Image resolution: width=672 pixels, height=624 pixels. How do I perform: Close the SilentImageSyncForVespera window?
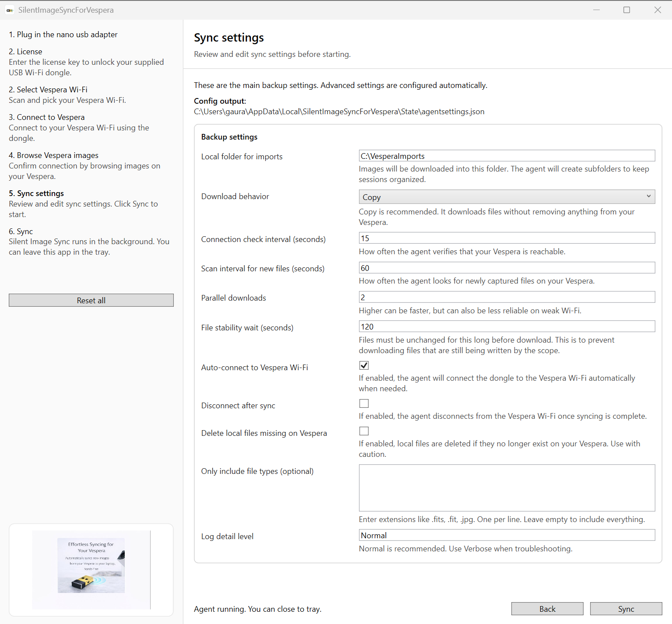(x=658, y=10)
